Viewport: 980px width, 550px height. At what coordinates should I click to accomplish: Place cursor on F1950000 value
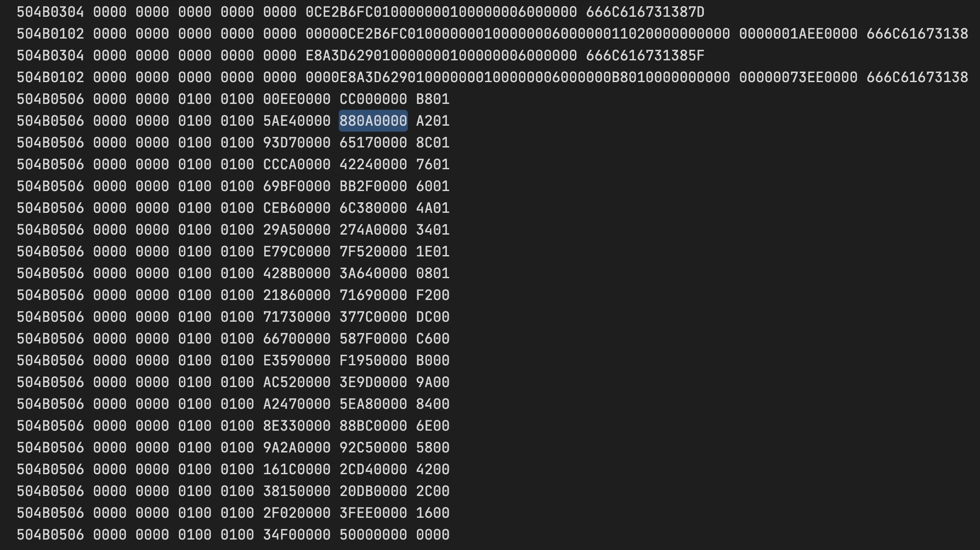pos(373,360)
